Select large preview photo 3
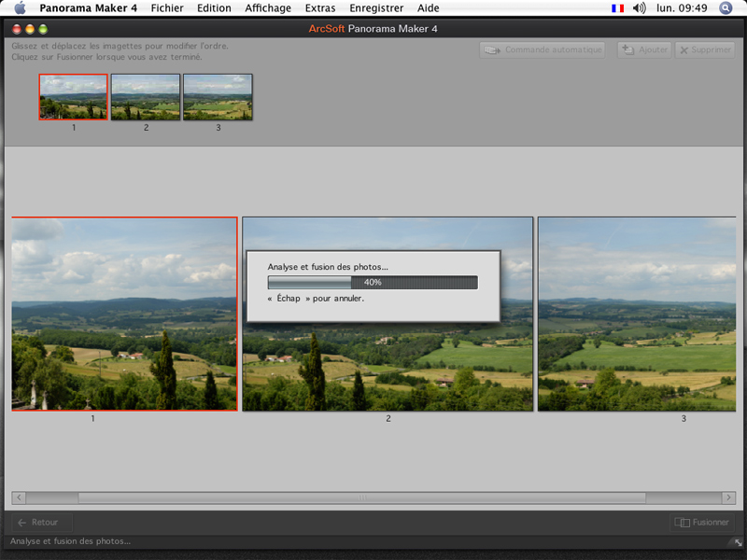Screen dimensions: 747x560 637,314
